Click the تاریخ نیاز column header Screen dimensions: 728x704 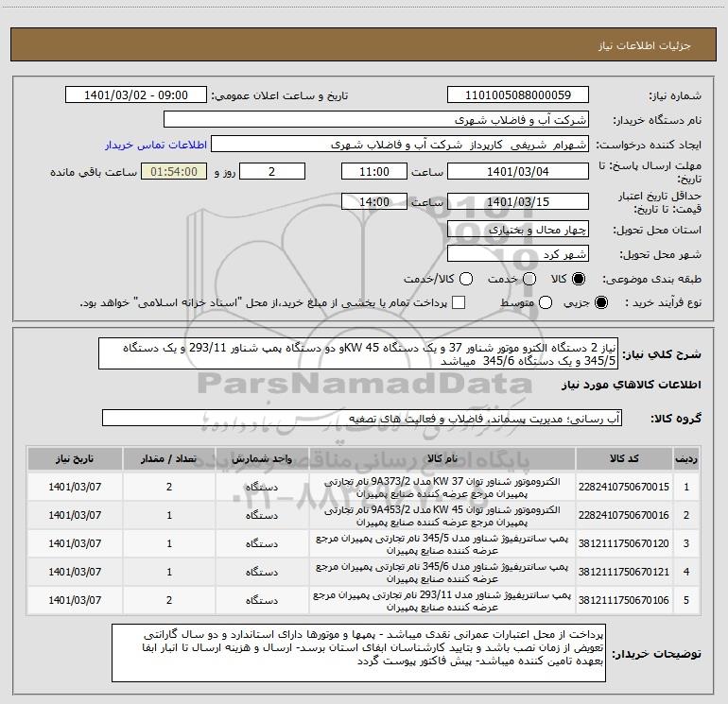(x=75, y=459)
